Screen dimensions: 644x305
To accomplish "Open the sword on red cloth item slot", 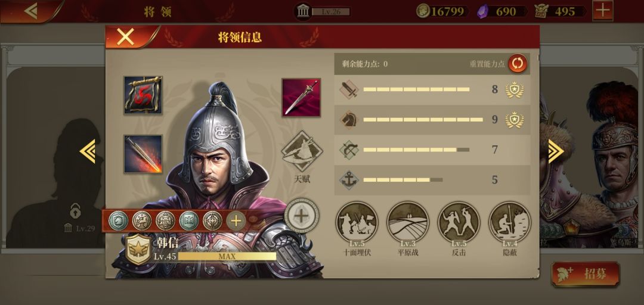I will click(x=301, y=98).
